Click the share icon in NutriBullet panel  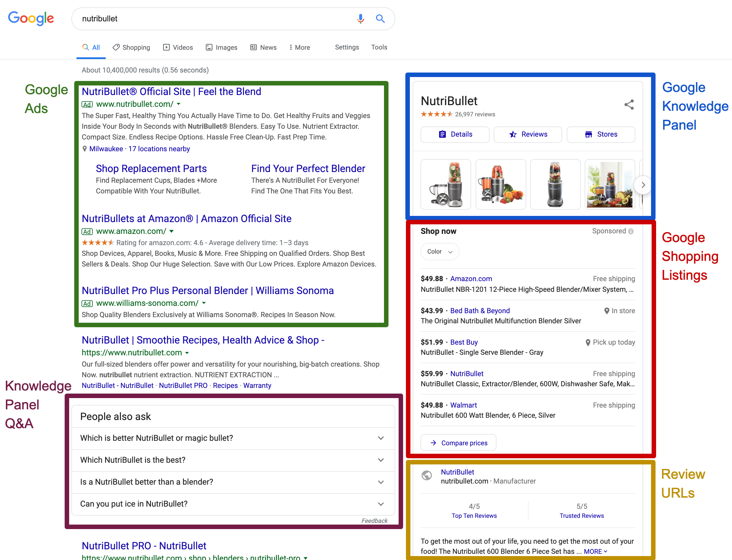pyautogui.click(x=629, y=105)
